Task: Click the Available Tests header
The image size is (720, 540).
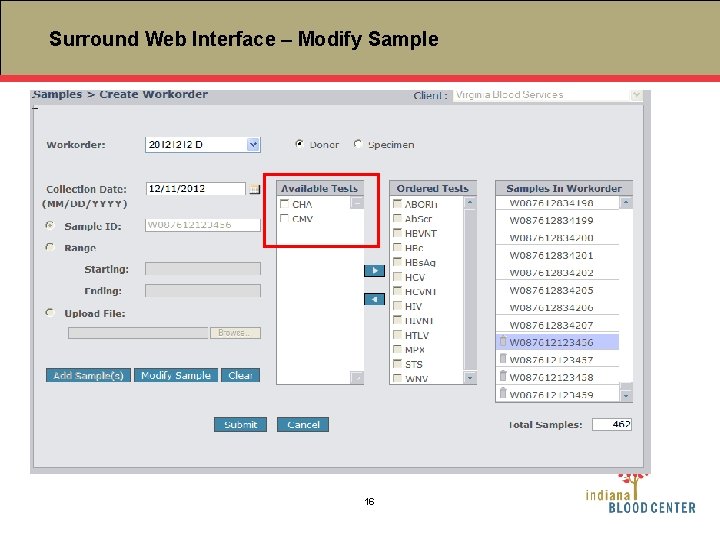Action: click(x=320, y=188)
